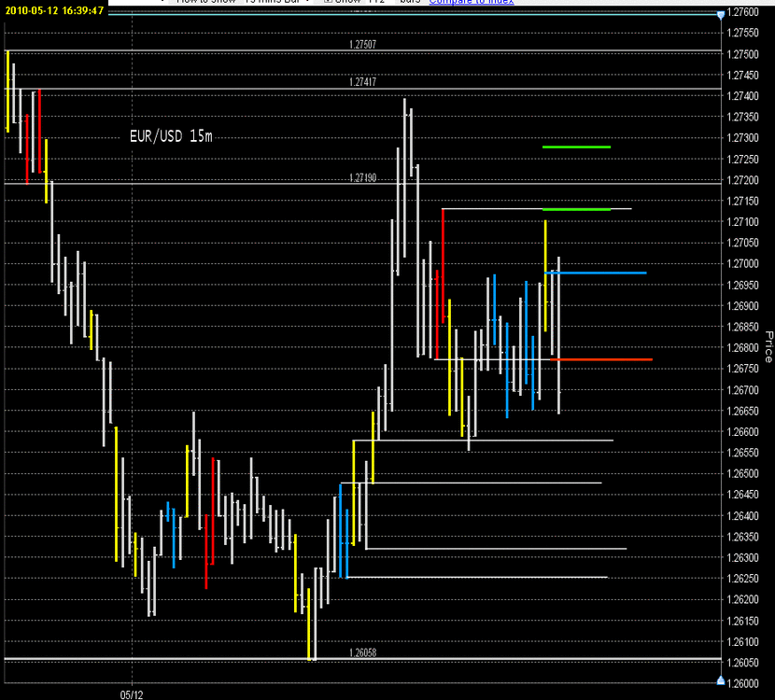Click the 1.27417 level label
This screenshot has width=775, height=700.
[x=362, y=82]
